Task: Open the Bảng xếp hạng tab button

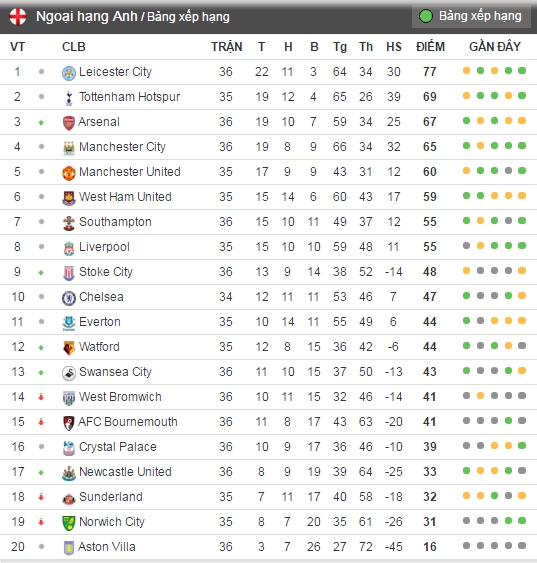Action: coord(471,16)
